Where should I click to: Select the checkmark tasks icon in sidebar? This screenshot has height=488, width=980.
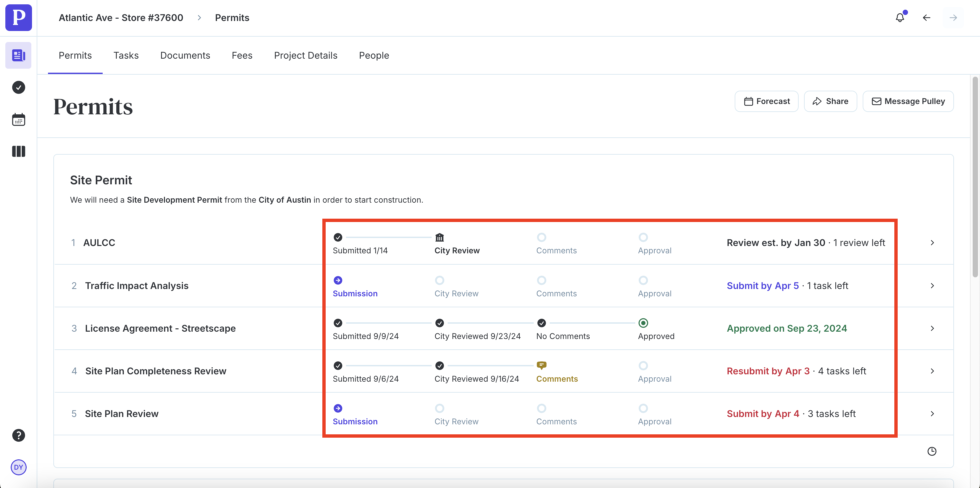pyautogui.click(x=18, y=87)
